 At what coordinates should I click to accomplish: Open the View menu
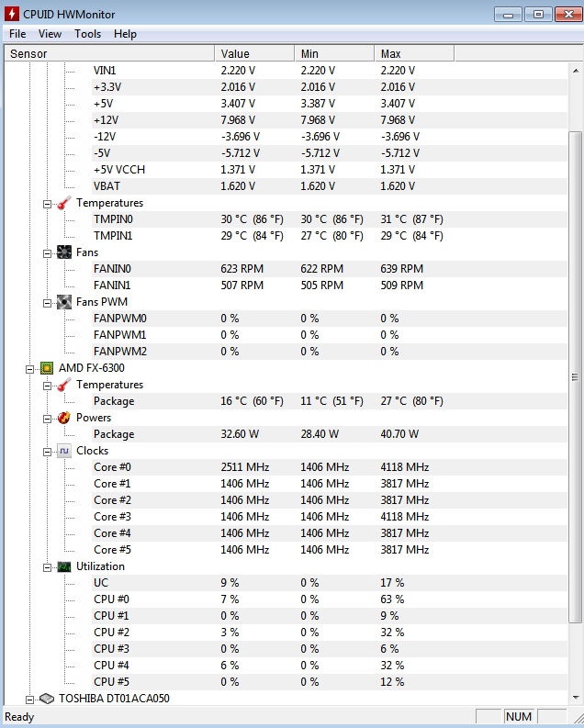[50, 34]
